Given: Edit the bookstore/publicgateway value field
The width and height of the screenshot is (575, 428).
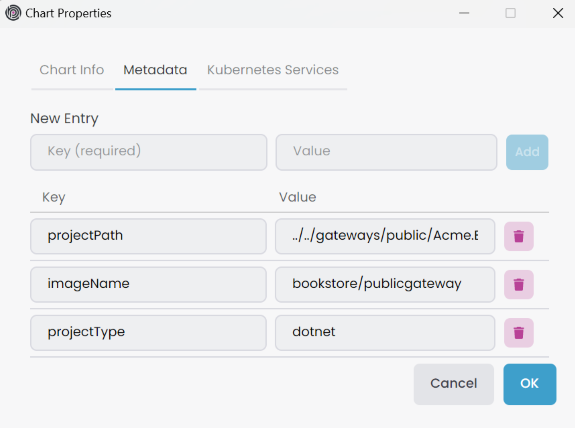Looking at the screenshot, I should coord(385,285).
